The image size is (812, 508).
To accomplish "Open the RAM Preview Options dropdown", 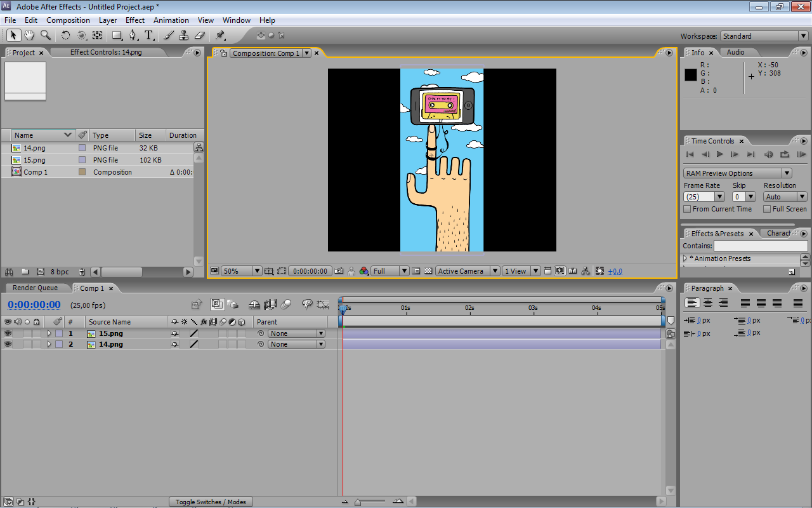I will (738, 173).
